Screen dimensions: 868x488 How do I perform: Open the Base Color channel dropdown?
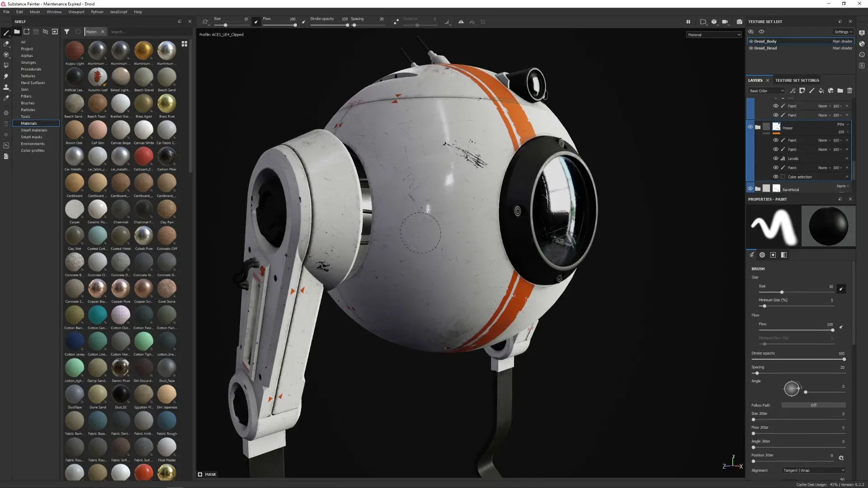(767, 91)
